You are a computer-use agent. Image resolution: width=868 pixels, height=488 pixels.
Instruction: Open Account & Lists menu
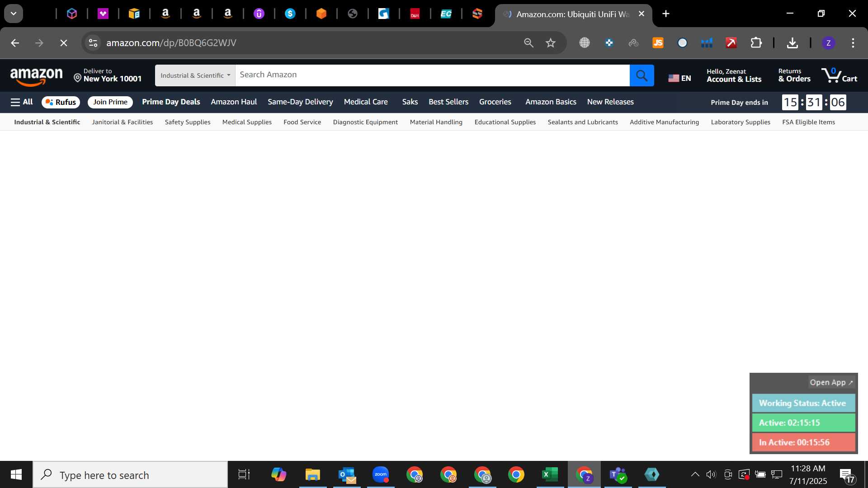coord(734,75)
